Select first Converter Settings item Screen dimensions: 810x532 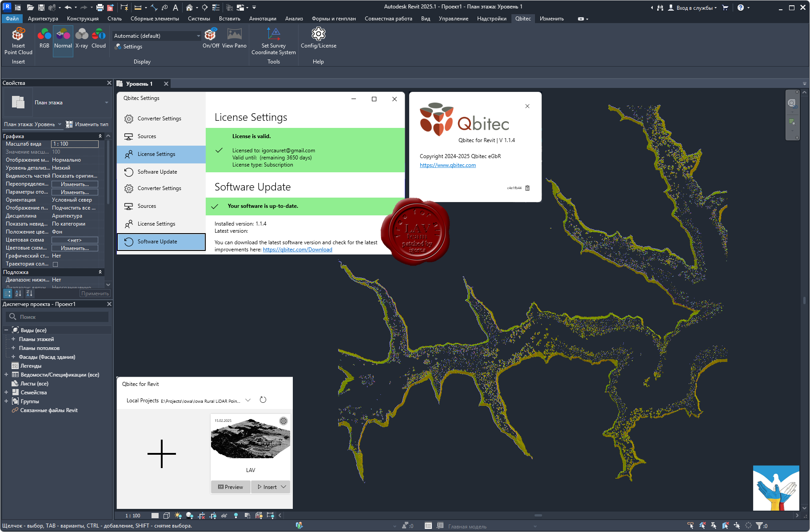161,119
